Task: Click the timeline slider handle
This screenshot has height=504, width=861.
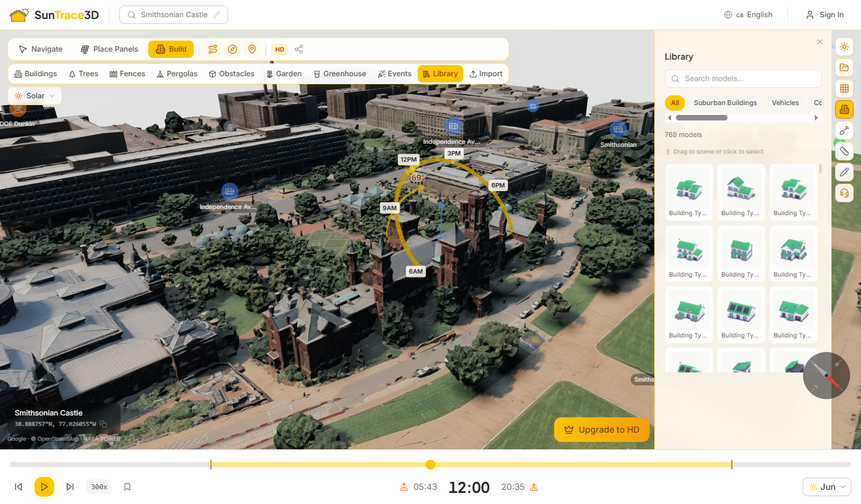Action: (430, 465)
